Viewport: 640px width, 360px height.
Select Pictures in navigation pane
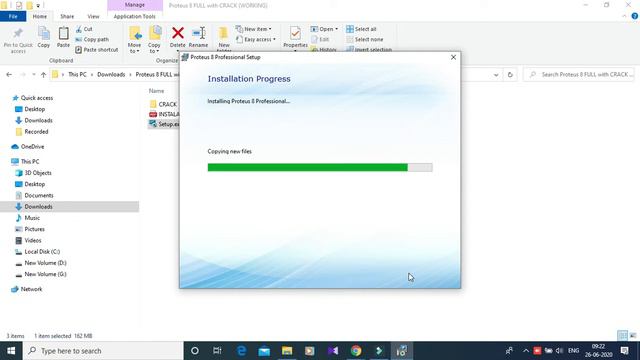point(34,229)
